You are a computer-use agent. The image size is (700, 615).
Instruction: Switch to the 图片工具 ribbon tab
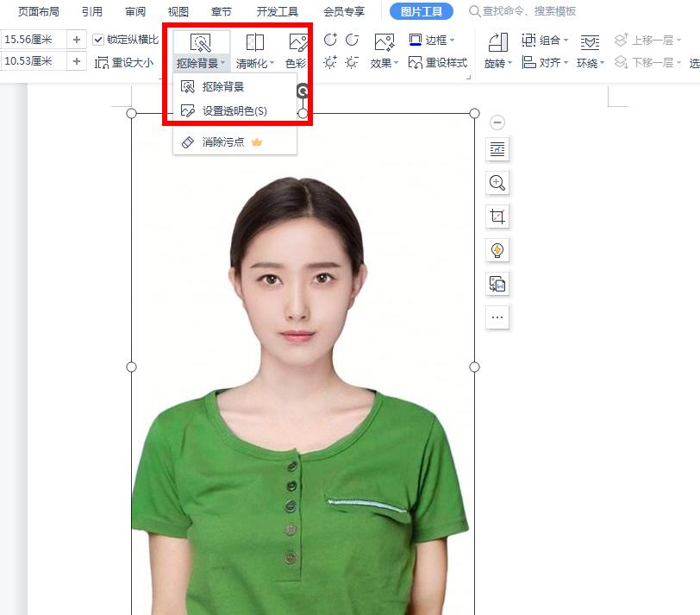coord(421,11)
